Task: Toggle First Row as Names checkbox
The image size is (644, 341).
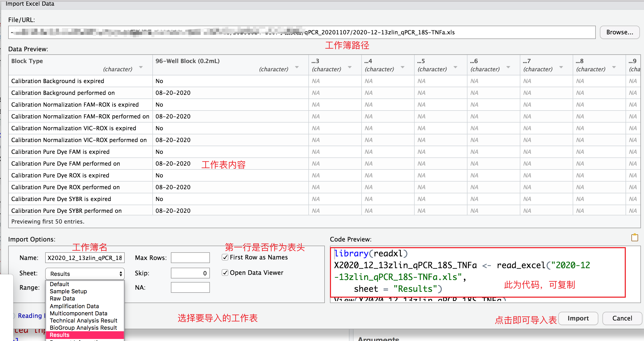Action: pos(225,257)
